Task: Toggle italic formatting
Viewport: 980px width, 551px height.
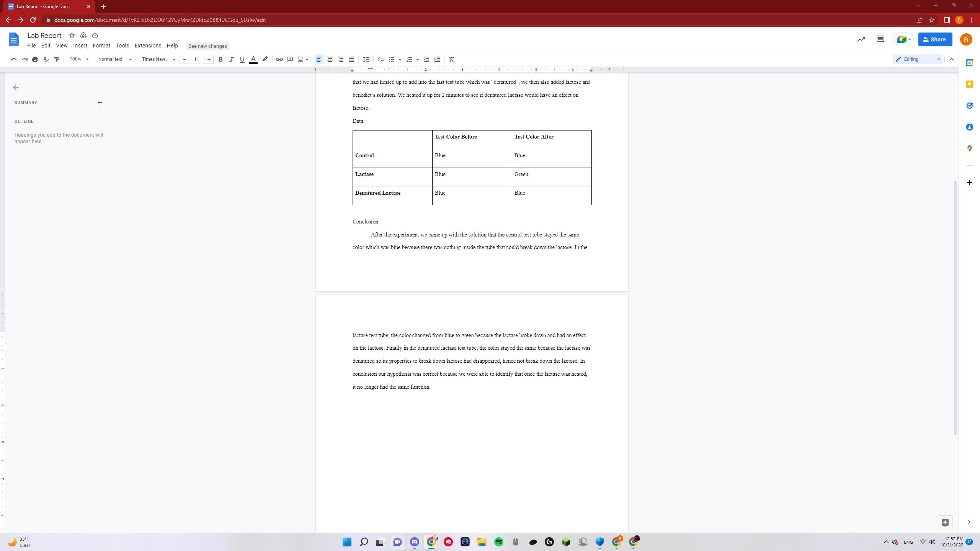Action: click(231, 59)
